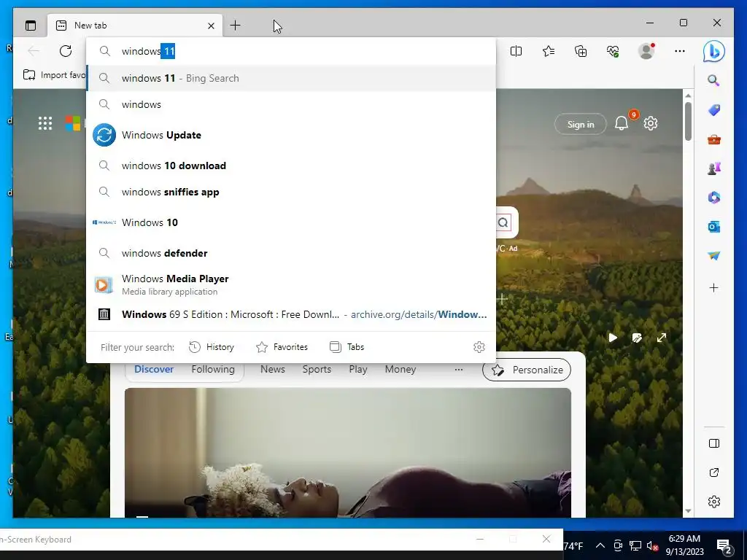Viewport: 747px width, 560px height.
Task: Open the archive.org Windows 69 S Edition result
Action: 291,314
